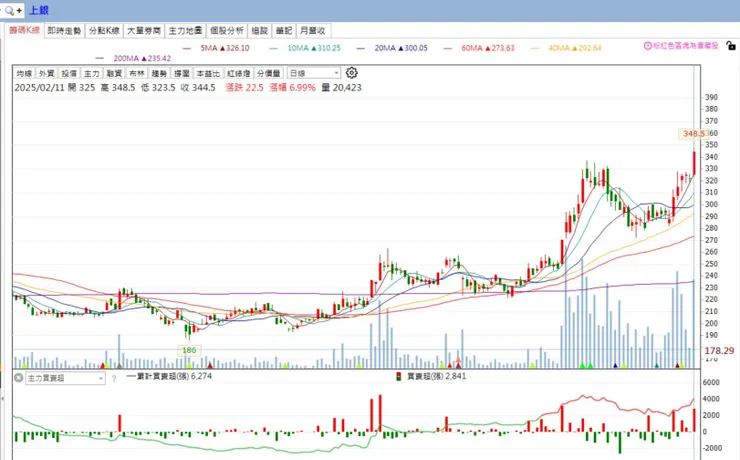Open the 細說 tab
This screenshot has width=740, height=460.
point(260,31)
